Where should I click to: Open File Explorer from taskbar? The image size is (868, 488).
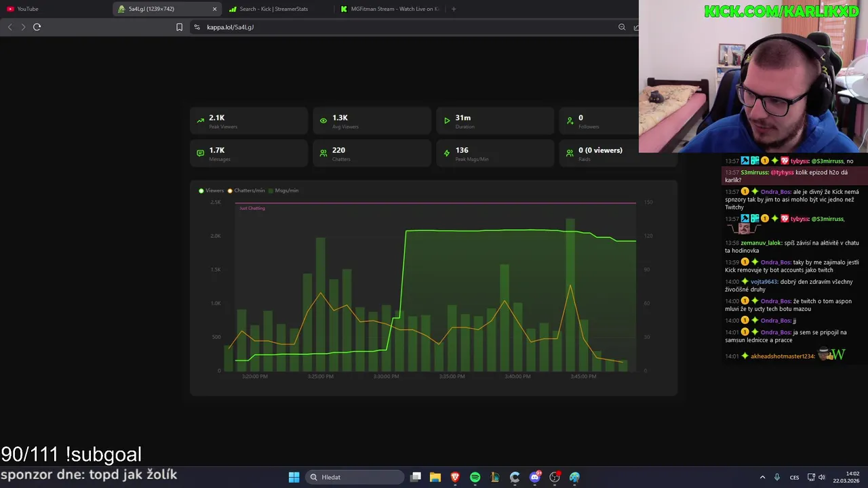tap(435, 477)
